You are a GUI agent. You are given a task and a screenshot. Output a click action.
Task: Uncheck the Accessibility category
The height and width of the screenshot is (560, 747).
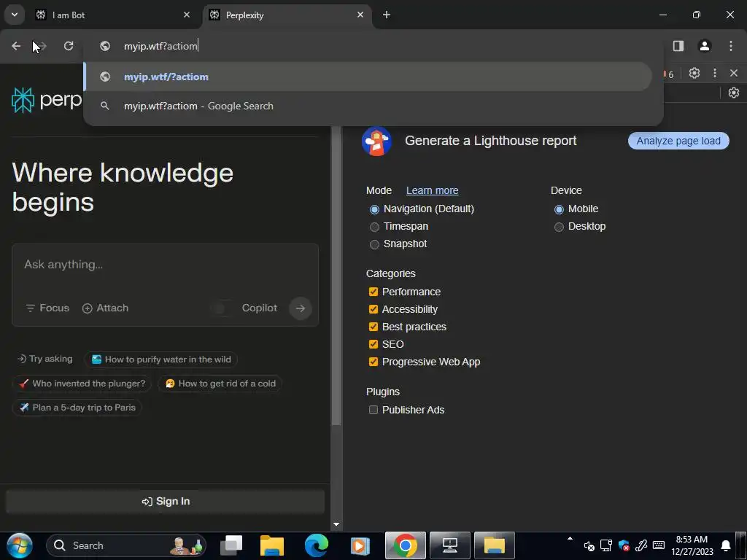pyautogui.click(x=373, y=309)
